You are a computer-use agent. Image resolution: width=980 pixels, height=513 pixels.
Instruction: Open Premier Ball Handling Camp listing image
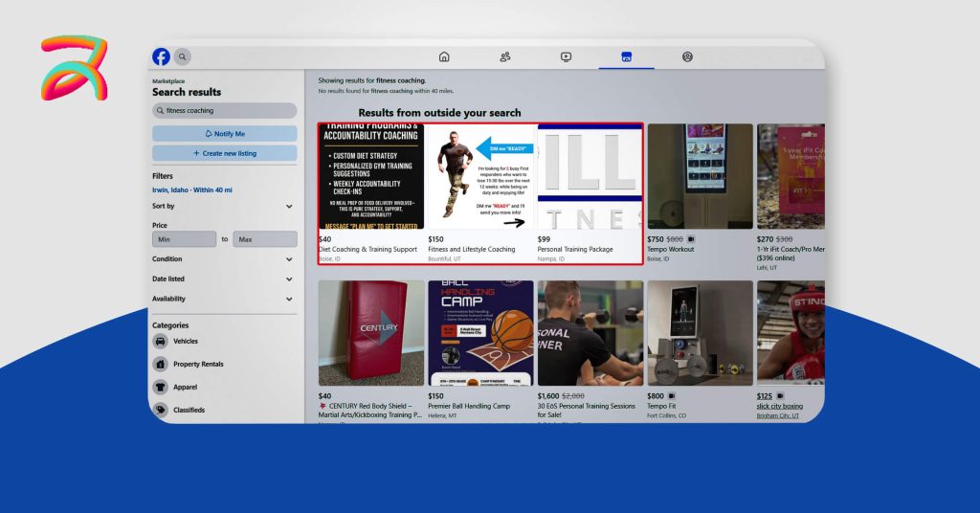click(480, 333)
